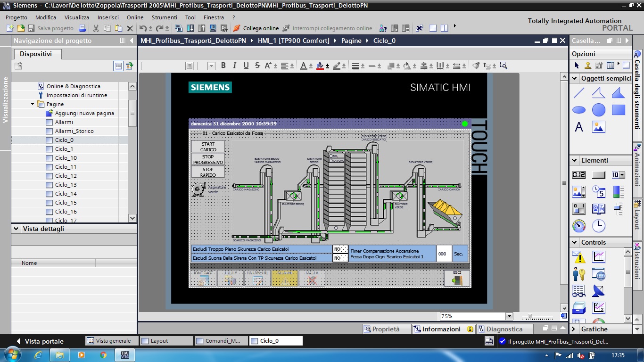This screenshot has height=362, width=644.
Task: Click the Download to device icon
Action: [190, 28]
